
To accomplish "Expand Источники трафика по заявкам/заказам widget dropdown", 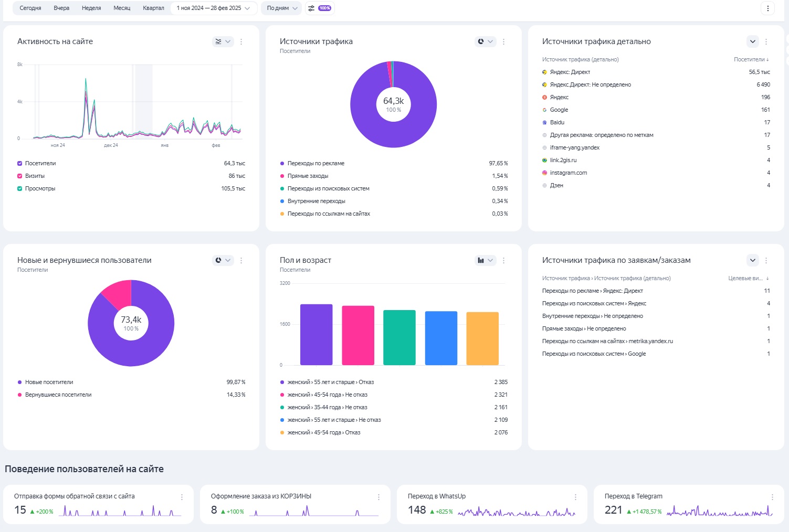I will click(x=753, y=260).
